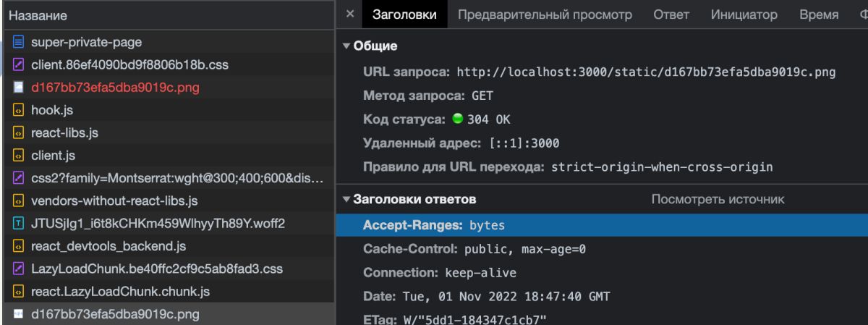Click the Посмотреть источник link
This screenshot has height=325, width=868.
pos(718,199)
